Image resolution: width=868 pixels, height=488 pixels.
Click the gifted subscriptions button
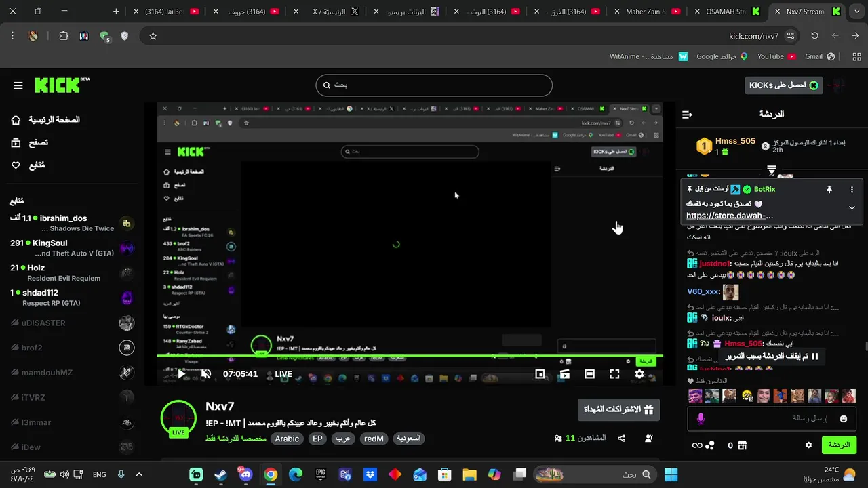pyautogui.click(x=618, y=409)
